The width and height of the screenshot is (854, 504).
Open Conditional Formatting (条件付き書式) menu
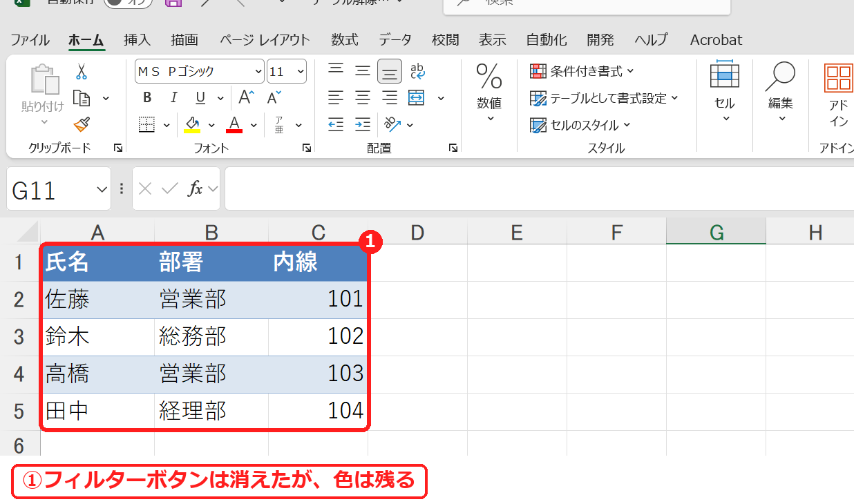coord(582,71)
